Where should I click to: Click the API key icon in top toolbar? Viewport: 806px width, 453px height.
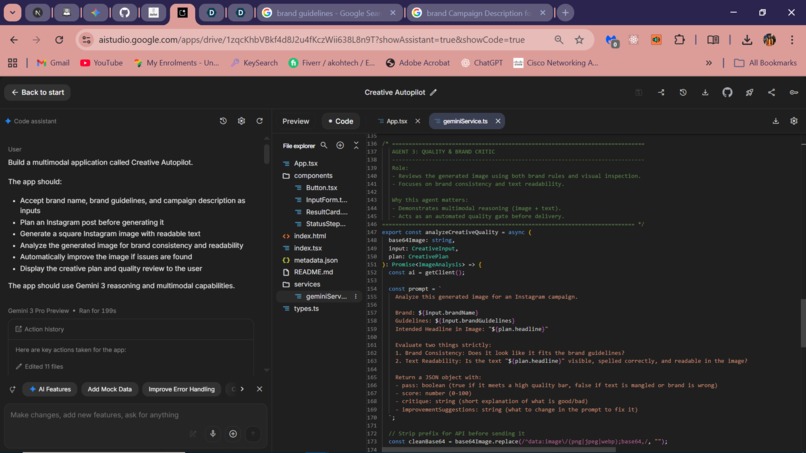[794, 93]
